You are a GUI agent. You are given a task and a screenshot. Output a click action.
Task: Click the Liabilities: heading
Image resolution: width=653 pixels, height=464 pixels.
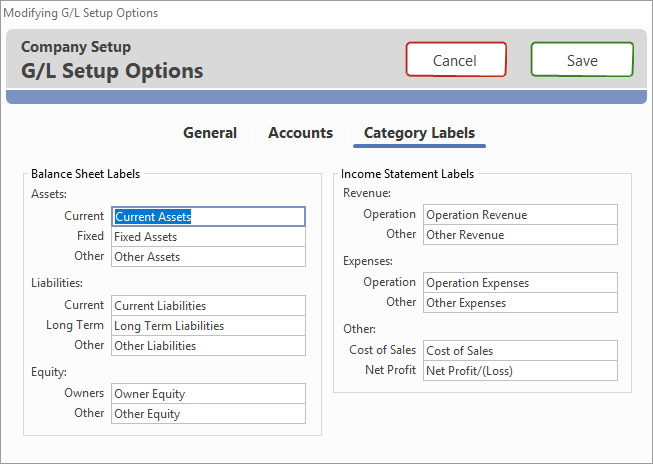[x=57, y=283]
